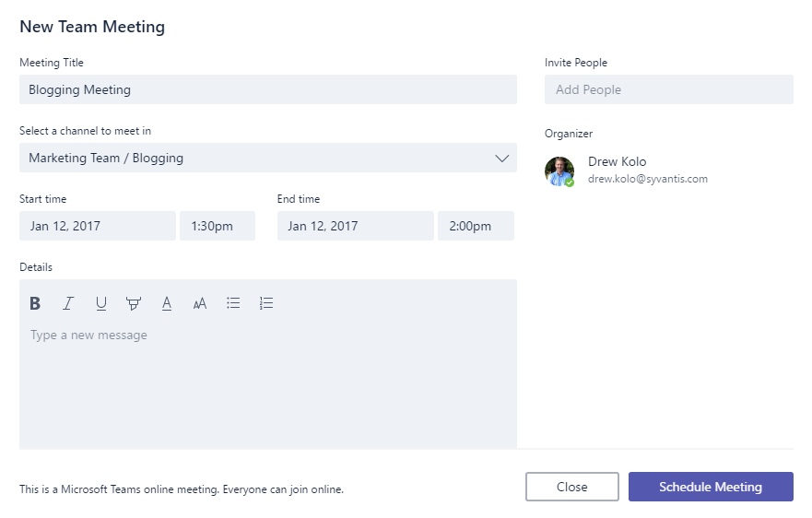Screen dimensions: 812x518
Task: Open the start date Jan 12, 2017 picker
Action: [98, 226]
